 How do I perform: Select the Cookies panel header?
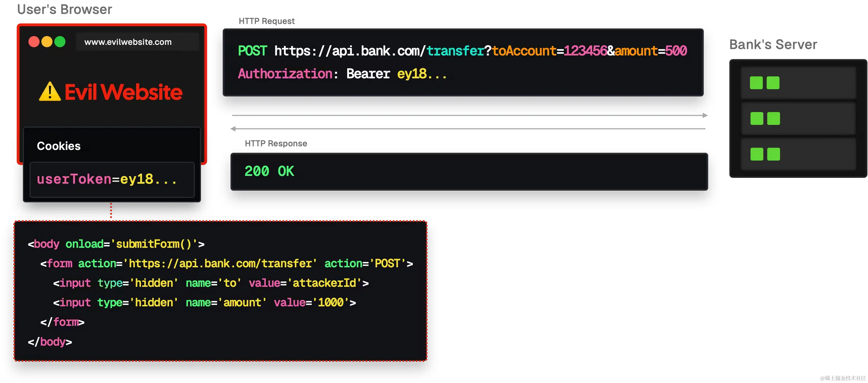59,146
